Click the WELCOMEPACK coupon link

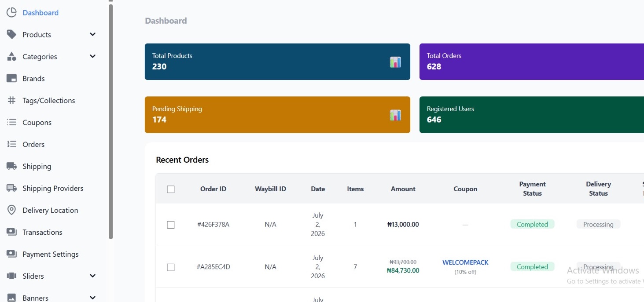click(x=465, y=262)
